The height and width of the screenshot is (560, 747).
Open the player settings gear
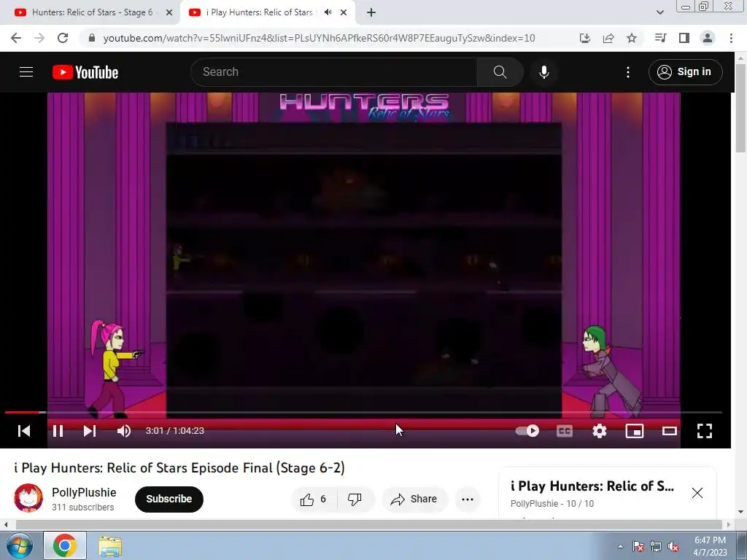[600, 431]
